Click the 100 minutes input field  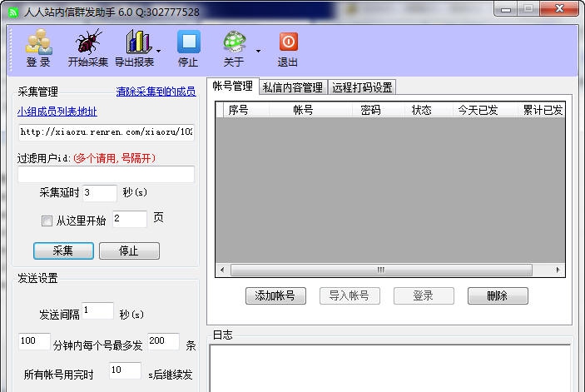click(x=34, y=341)
